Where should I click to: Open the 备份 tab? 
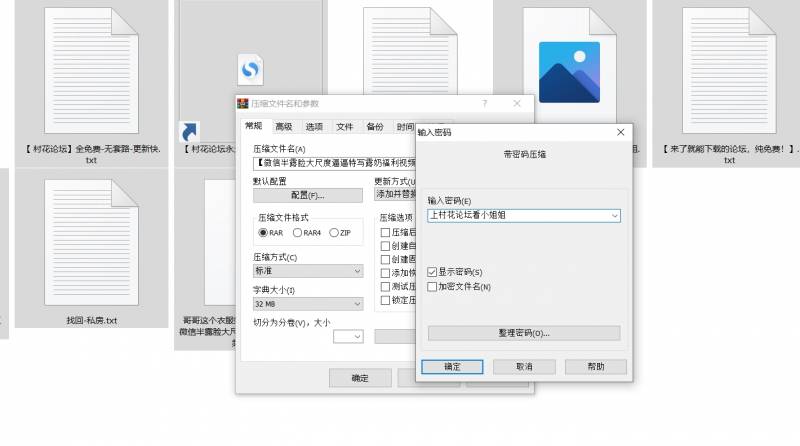click(374, 127)
